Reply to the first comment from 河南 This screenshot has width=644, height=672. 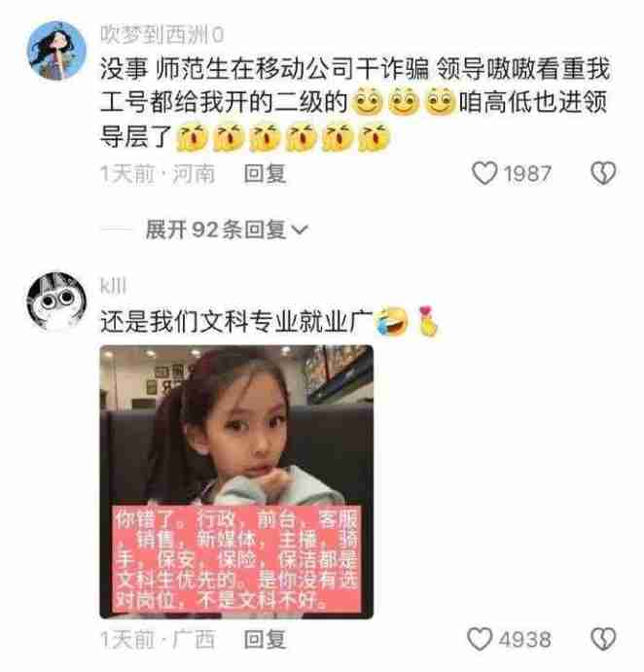[265, 173]
